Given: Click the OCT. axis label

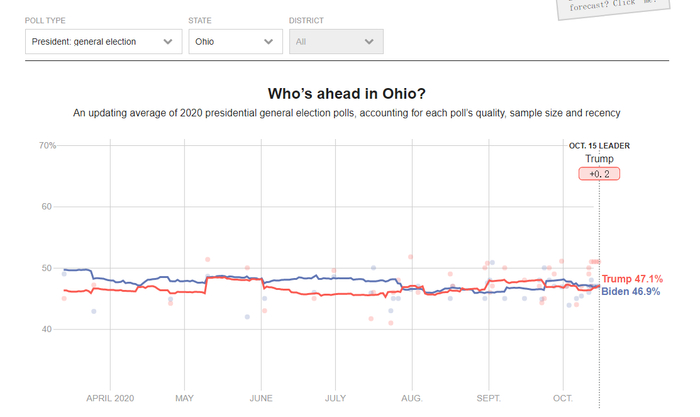Looking at the screenshot, I should coord(563,398).
